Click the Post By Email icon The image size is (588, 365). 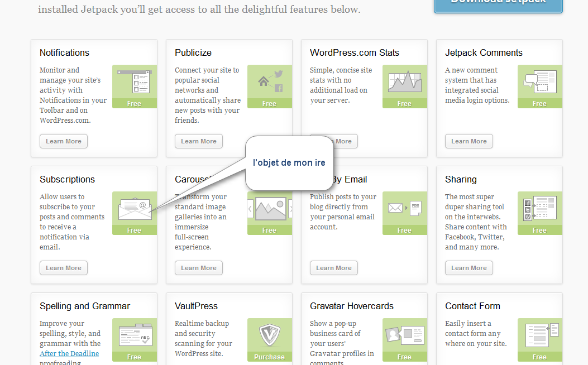pyautogui.click(x=405, y=208)
